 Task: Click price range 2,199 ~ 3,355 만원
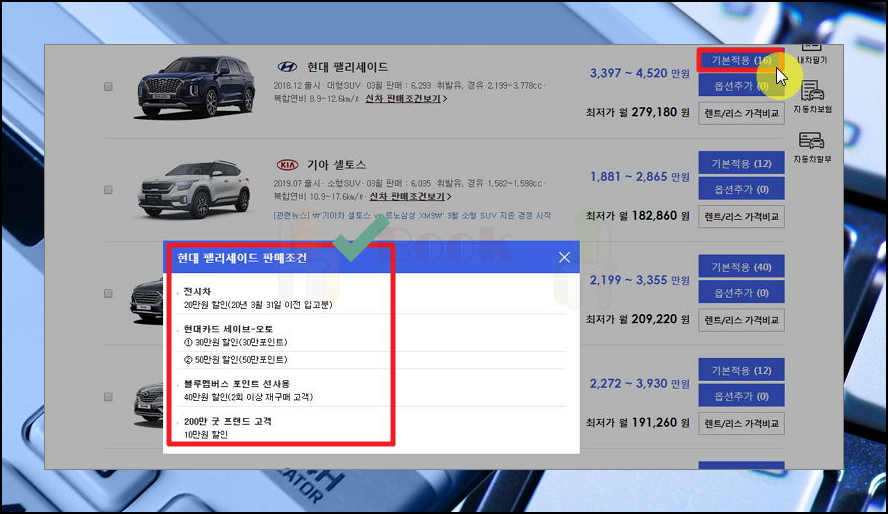[640, 280]
